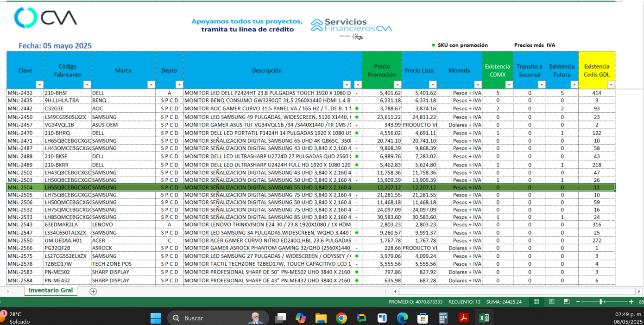
Task: Open the weather widget showing 28°C Soleado
Action: 15,318
